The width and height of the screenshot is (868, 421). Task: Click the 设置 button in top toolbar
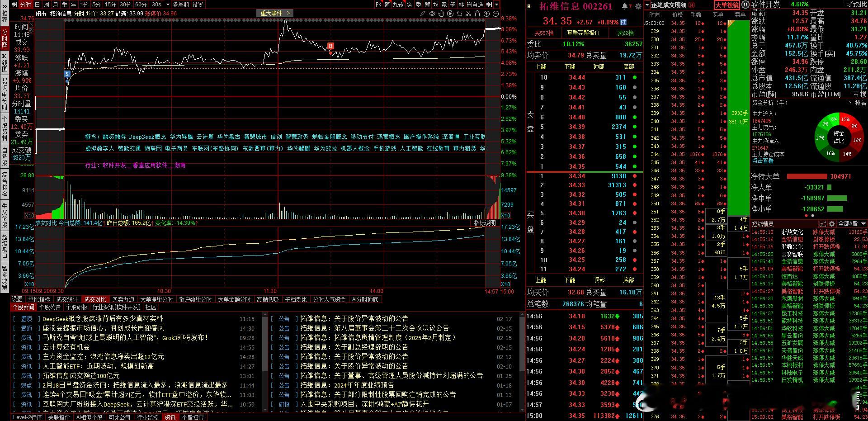click(198, 5)
